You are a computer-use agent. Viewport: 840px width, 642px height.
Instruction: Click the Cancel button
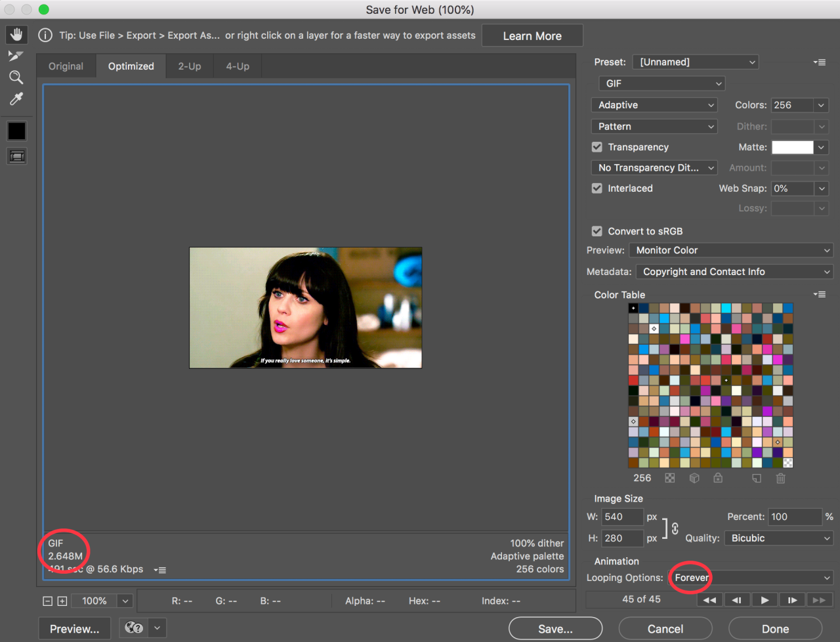click(x=665, y=629)
